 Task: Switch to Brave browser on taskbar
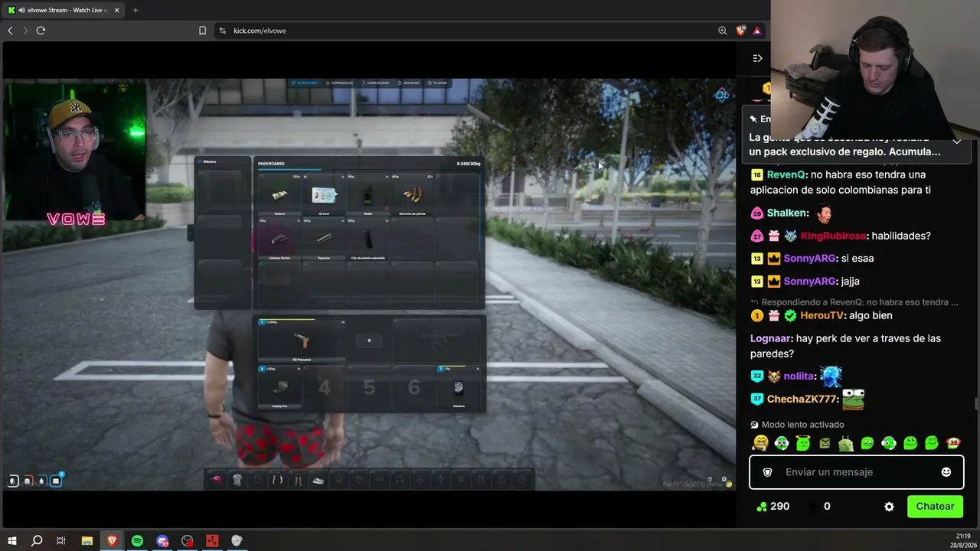(x=112, y=541)
